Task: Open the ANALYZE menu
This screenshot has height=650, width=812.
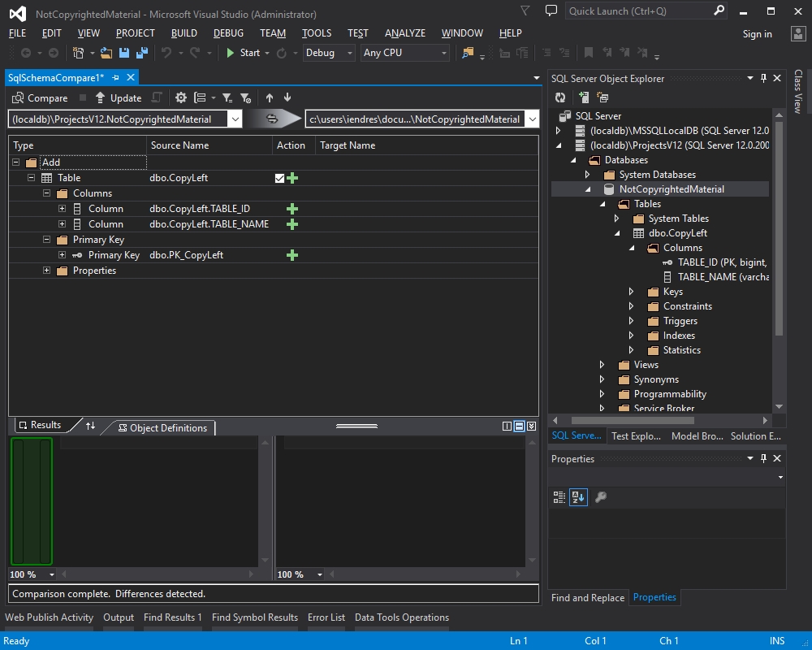Action: click(405, 33)
